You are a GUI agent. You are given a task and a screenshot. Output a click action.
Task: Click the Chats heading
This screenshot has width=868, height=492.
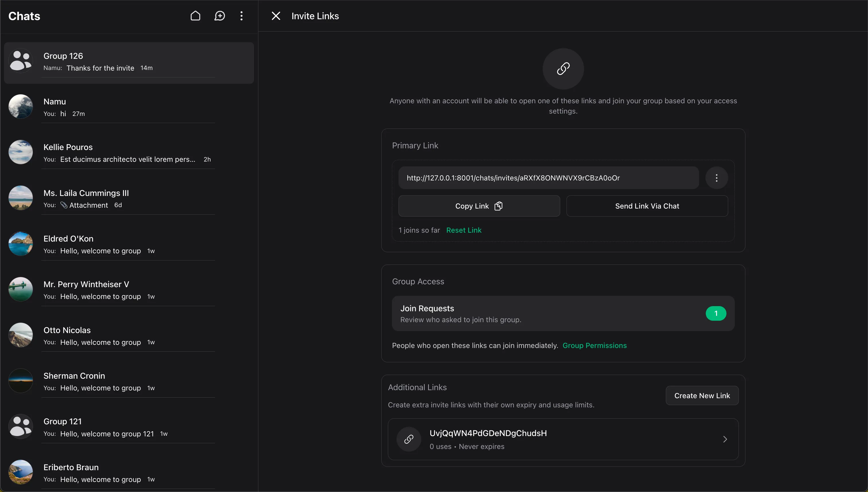24,16
